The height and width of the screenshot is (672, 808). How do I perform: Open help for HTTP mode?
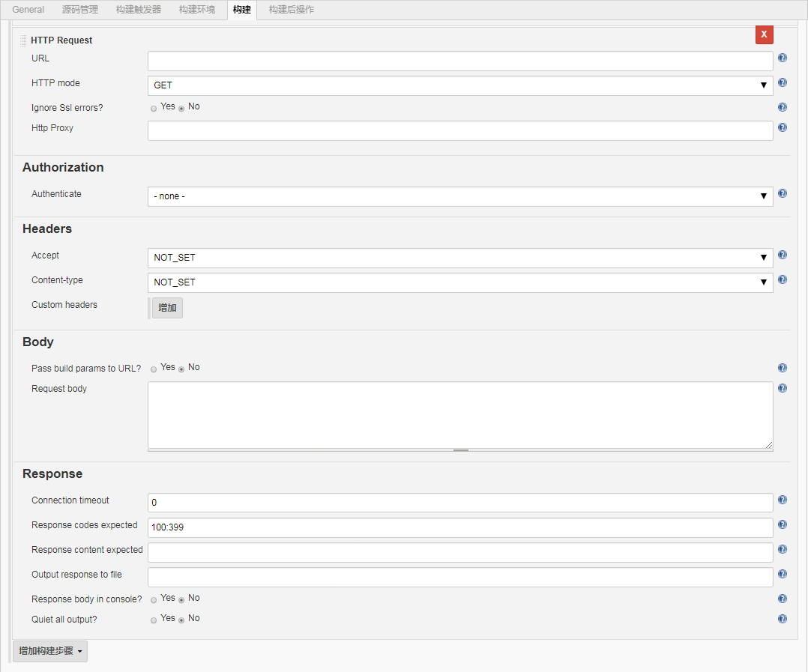pyautogui.click(x=783, y=82)
